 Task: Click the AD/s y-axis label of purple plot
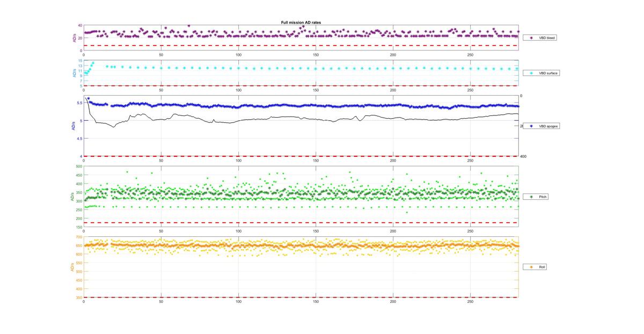tap(74, 38)
